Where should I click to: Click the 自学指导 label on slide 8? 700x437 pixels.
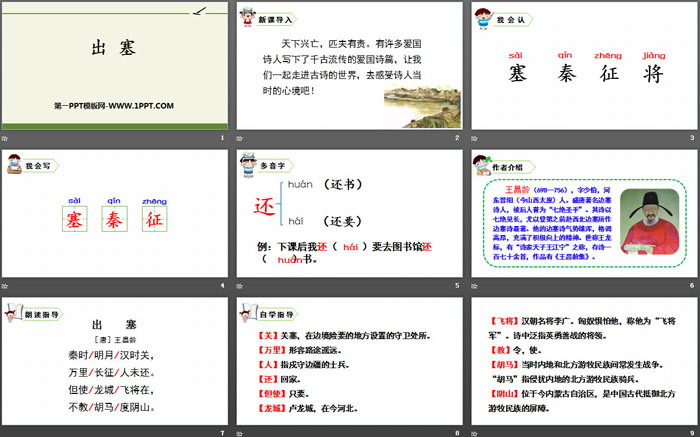pos(276,315)
